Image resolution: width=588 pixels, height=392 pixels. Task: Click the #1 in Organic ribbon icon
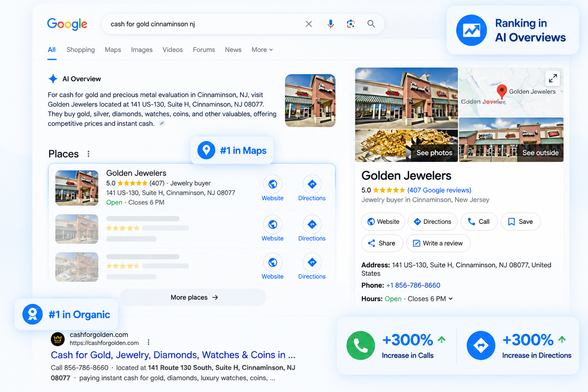[x=33, y=314]
